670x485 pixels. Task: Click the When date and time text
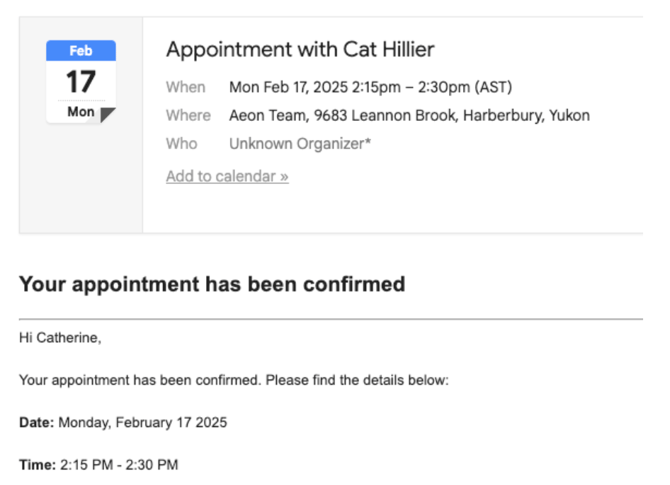(370, 87)
